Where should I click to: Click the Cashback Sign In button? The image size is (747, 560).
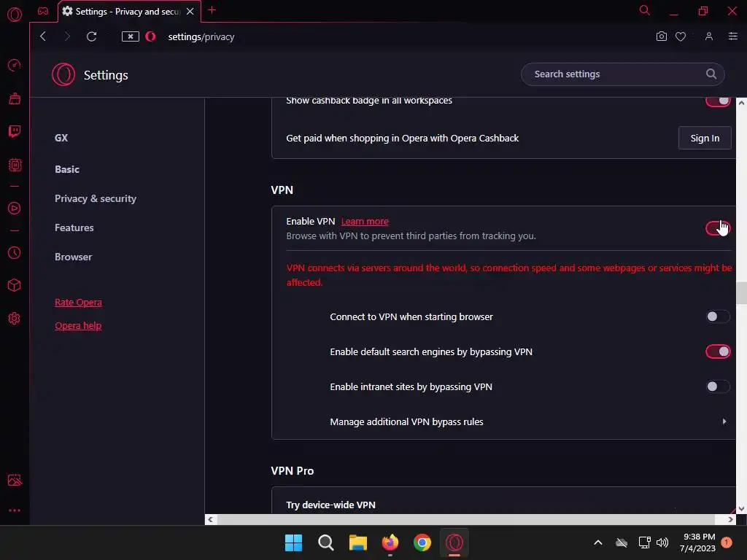[705, 138]
